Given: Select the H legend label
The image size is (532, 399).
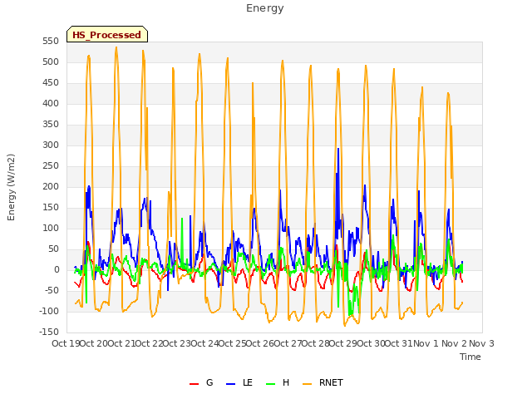Looking at the screenshot, I should point(286,382).
